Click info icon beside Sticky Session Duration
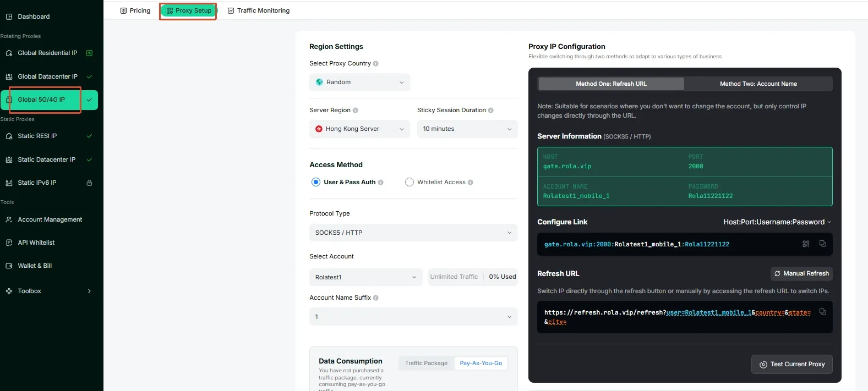Screen dimensions: 868x391 [x=491, y=111]
